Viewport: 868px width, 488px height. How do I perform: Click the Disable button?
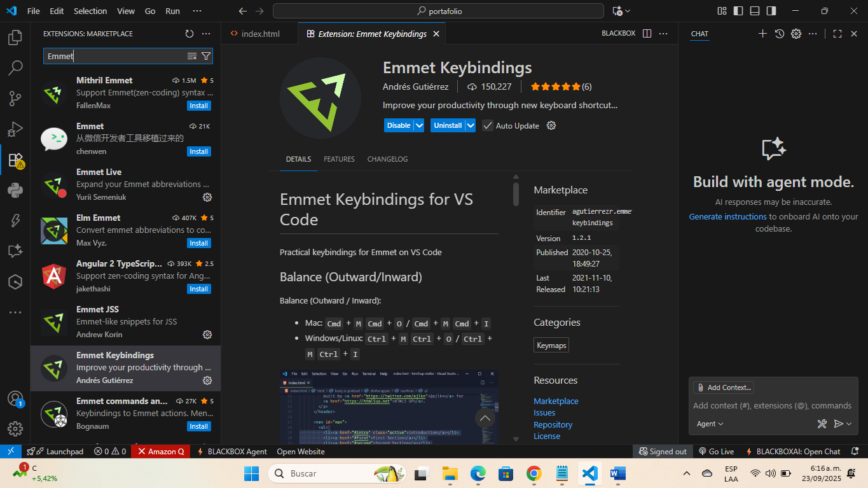coord(399,125)
